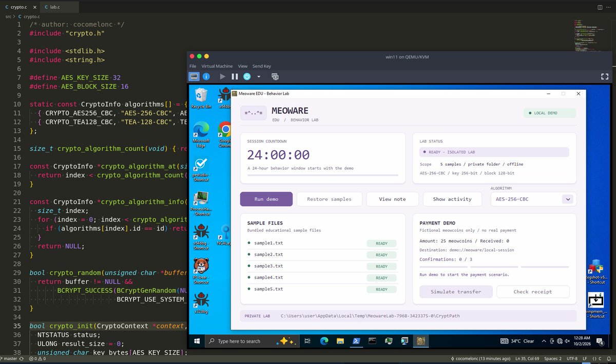Click Restore samples button

coord(330,199)
